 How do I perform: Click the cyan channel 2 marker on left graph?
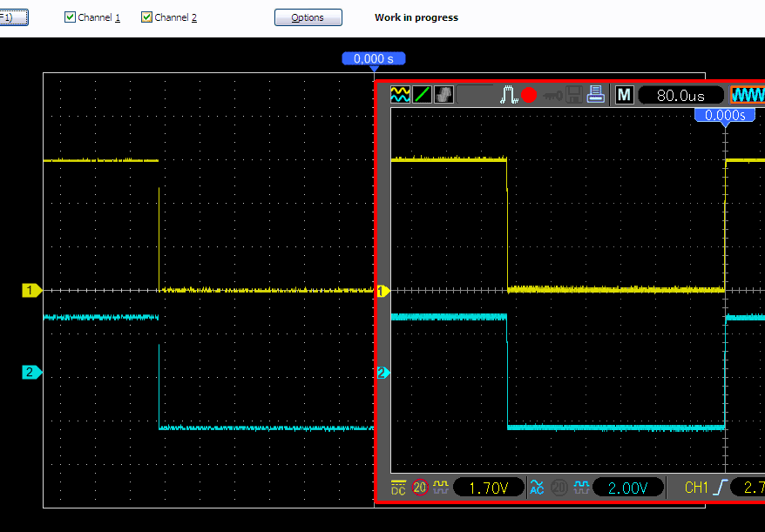[31, 373]
